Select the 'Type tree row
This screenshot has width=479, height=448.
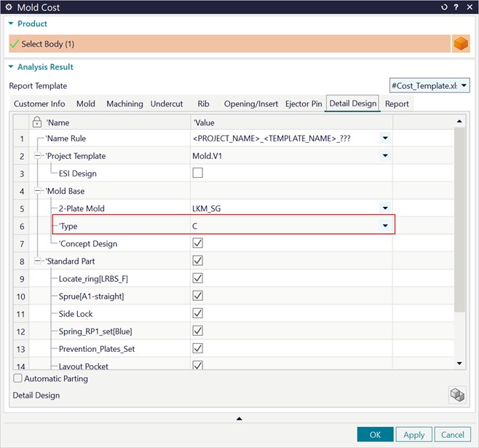(68, 226)
